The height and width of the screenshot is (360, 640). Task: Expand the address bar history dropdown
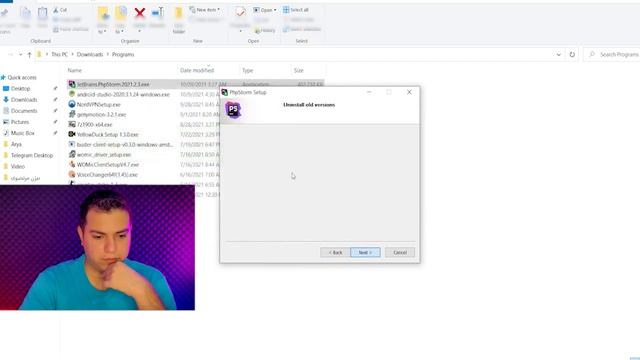point(558,55)
